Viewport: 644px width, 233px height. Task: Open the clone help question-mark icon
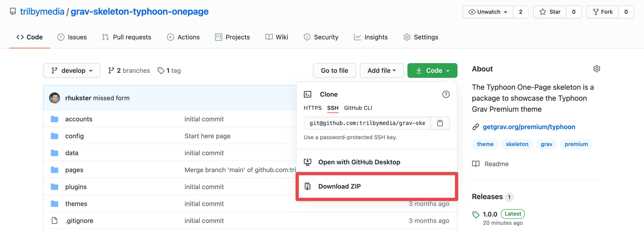tap(446, 94)
